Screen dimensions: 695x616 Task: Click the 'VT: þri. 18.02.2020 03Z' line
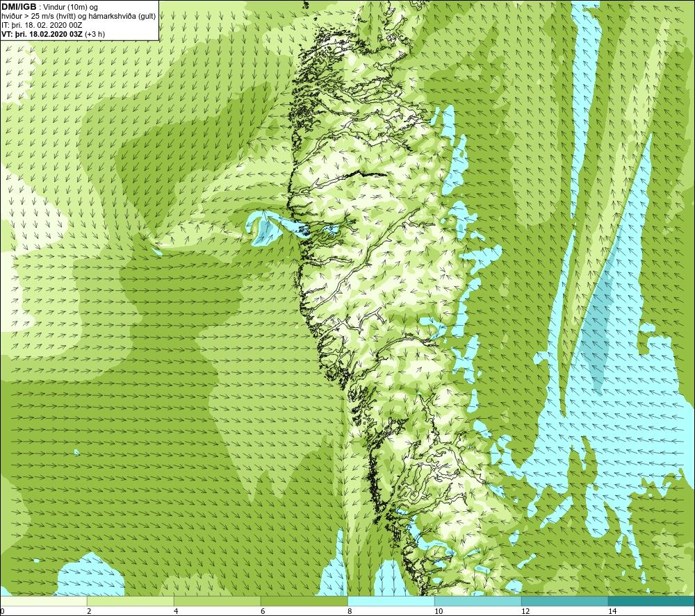41,34
